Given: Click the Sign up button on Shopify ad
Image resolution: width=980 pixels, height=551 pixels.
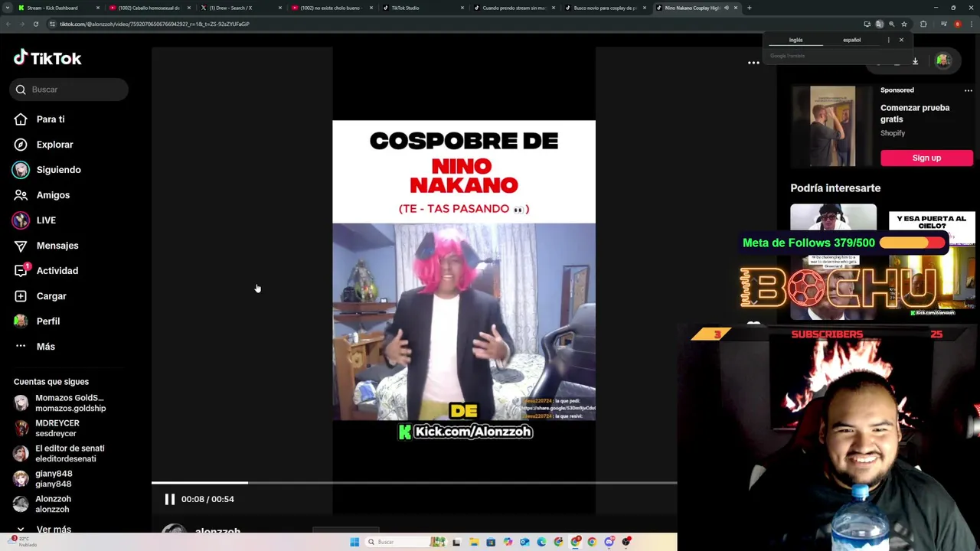Looking at the screenshot, I should [x=926, y=158].
